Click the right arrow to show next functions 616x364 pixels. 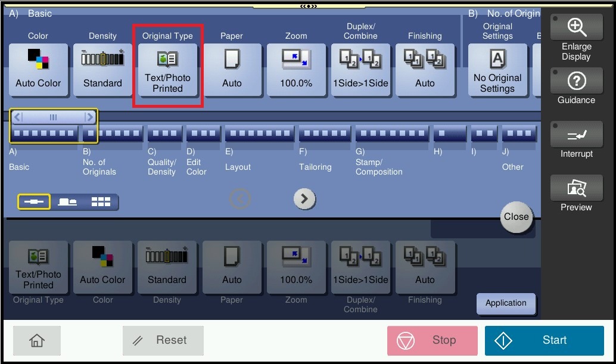304,199
